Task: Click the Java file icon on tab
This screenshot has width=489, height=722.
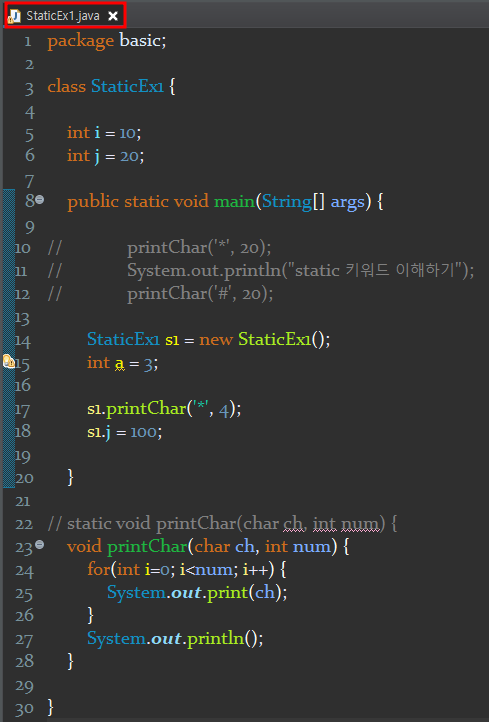Action: click(x=14, y=17)
